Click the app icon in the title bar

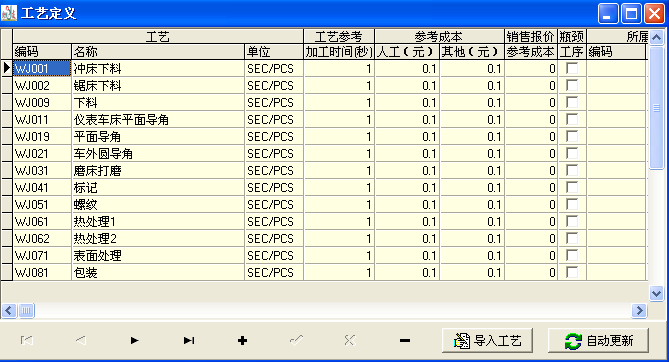pyautogui.click(x=9, y=13)
